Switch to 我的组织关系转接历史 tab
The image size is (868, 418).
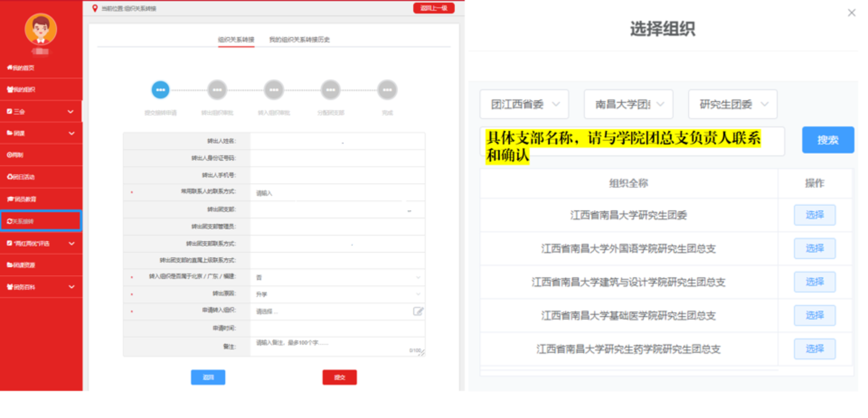tap(299, 40)
